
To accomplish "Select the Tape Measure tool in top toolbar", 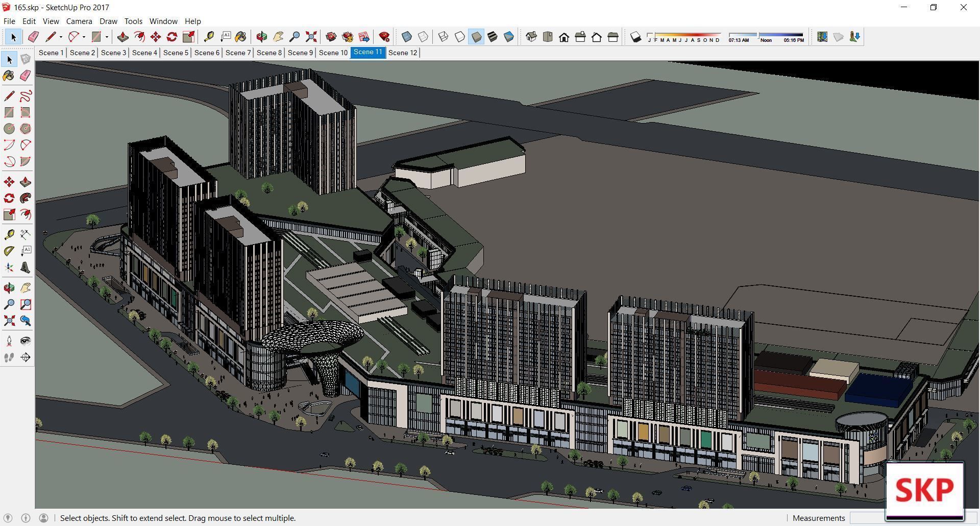I will tap(209, 37).
